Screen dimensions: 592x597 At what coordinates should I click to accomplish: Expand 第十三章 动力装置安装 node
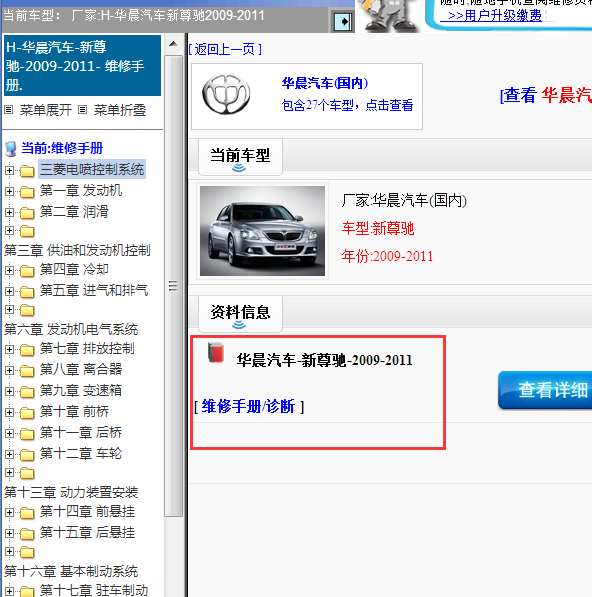pos(10,472)
